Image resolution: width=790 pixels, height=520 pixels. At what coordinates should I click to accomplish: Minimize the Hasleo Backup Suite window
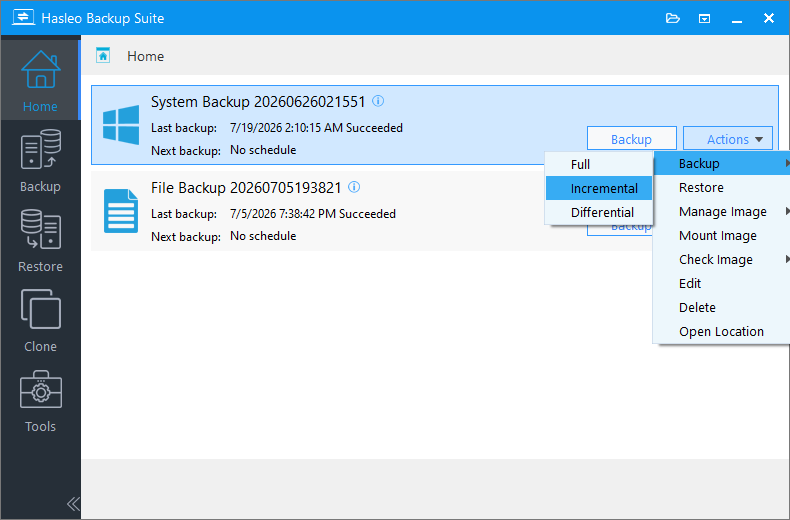point(737,19)
